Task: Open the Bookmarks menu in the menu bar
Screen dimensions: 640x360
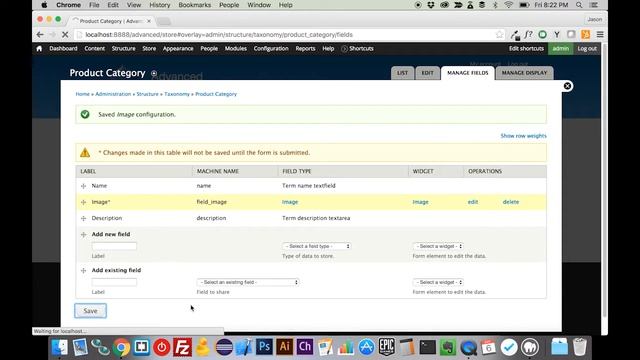Action: tap(195, 5)
